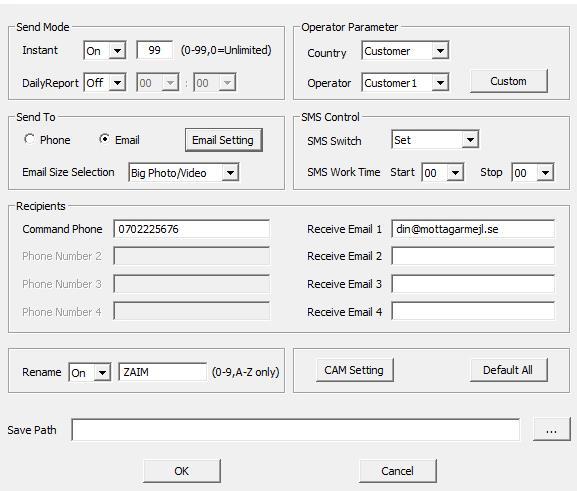Click the disabled DailyReport hour dropdown

point(158,82)
